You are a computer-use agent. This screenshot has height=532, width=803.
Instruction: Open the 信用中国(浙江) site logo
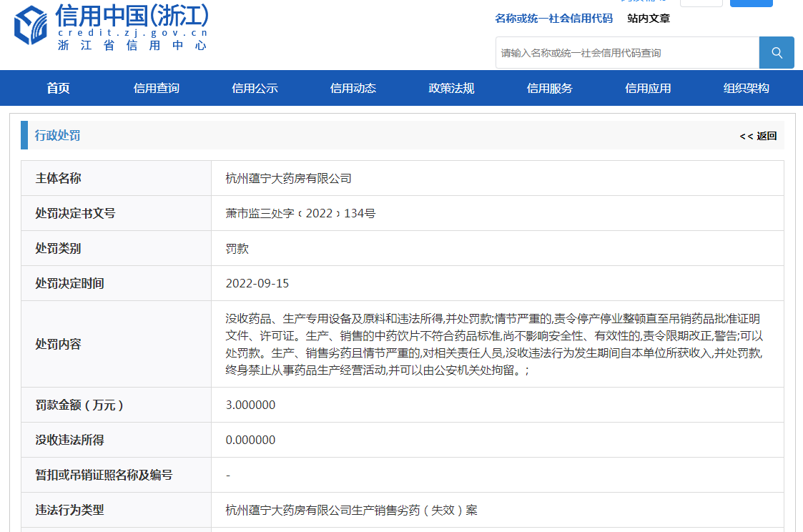pyautogui.click(x=111, y=27)
